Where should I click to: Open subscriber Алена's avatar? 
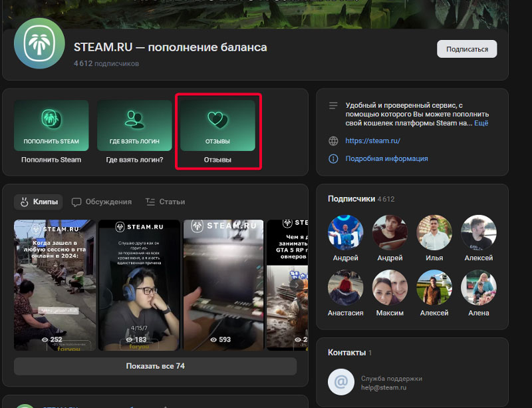(x=479, y=288)
